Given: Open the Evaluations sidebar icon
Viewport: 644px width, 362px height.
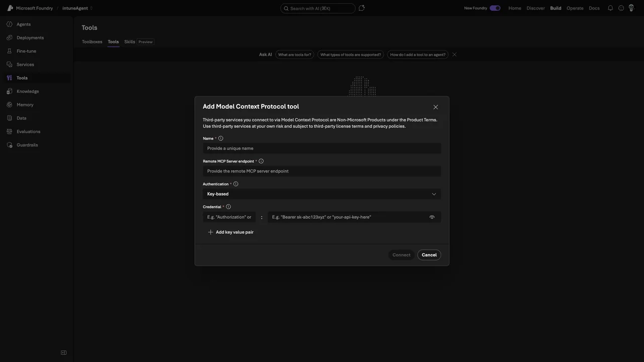Looking at the screenshot, I should [x=10, y=132].
